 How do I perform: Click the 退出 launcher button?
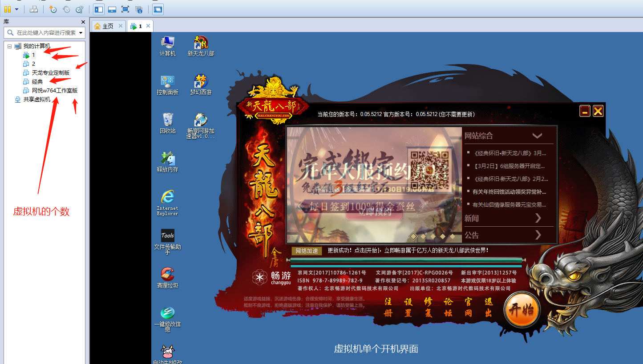pyautogui.click(x=489, y=307)
